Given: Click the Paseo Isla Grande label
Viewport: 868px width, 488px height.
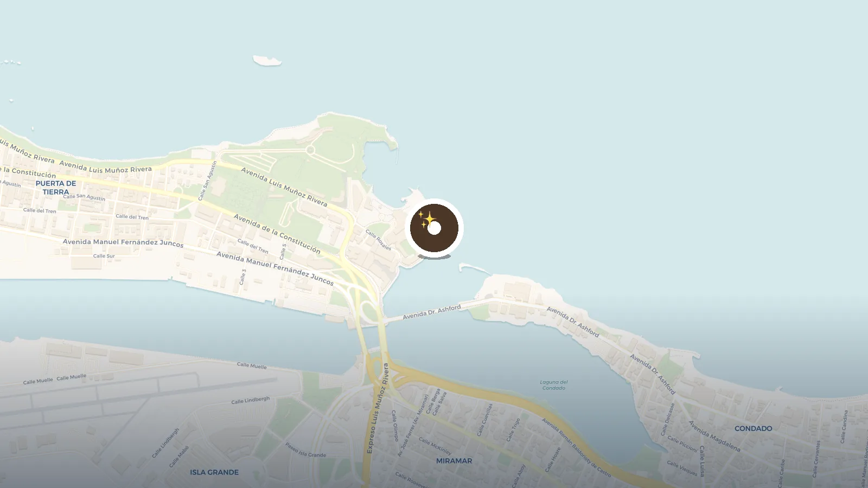Looking at the screenshot, I should 306,450.
